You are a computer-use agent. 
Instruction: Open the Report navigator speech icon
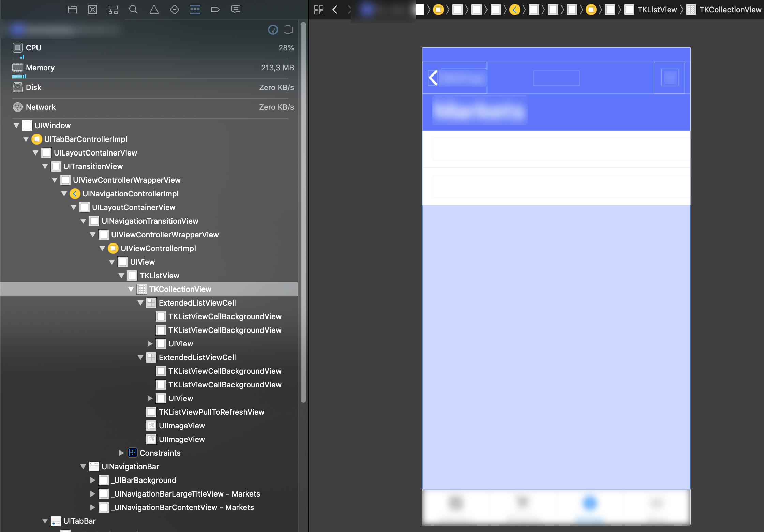click(x=236, y=10)
